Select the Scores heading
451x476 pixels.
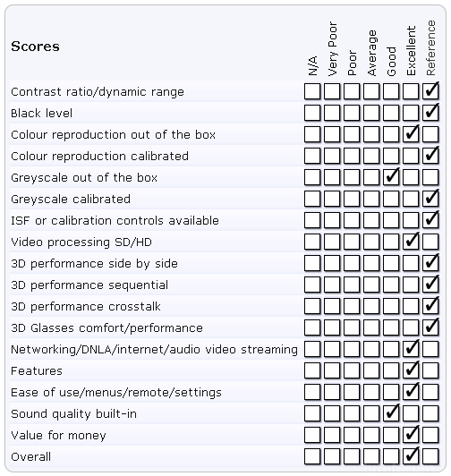(x=35, y=47)
